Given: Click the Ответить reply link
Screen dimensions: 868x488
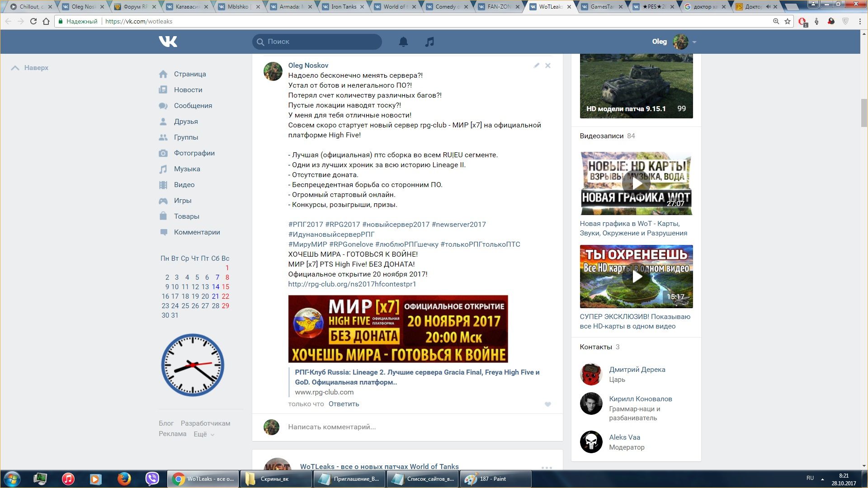Looking at the screenshot, I should click(x=344, y=404).
